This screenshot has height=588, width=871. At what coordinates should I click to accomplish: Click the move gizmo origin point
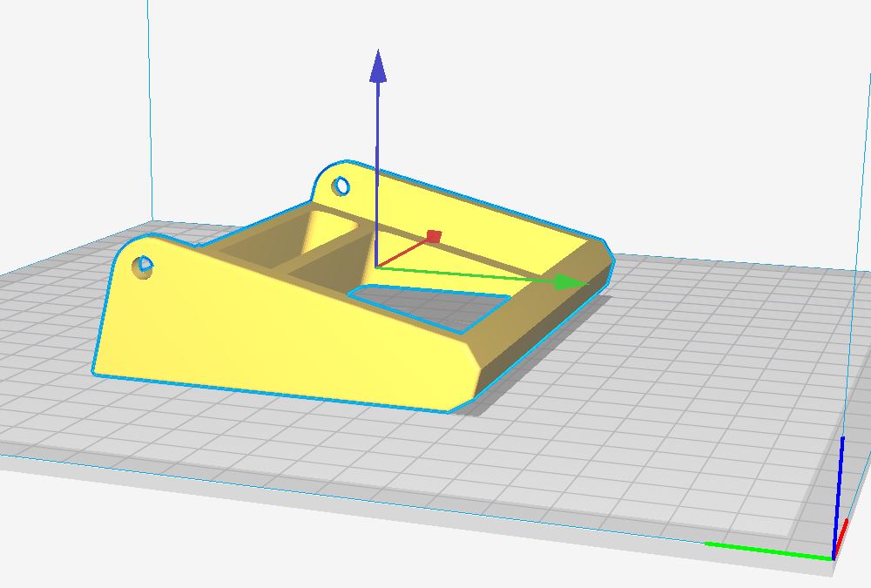click(376, 267)
